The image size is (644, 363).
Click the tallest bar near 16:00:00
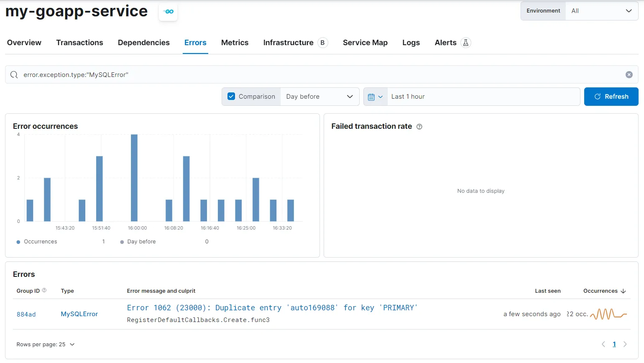(x=134, y=178)
